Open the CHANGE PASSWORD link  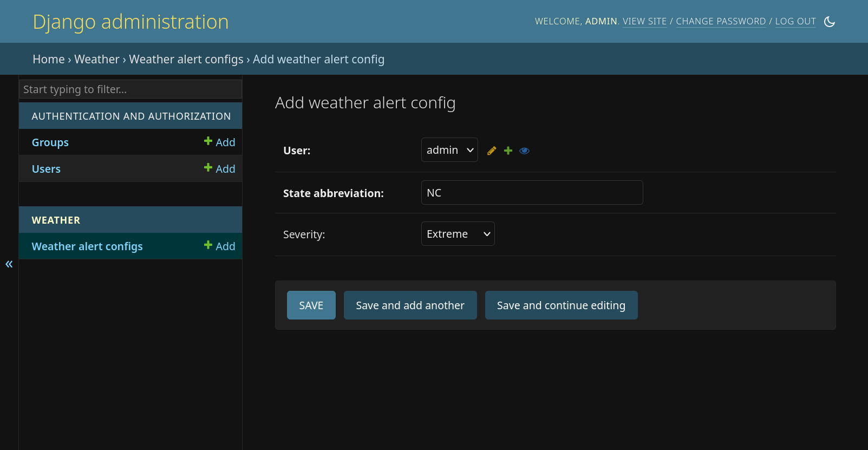click(721, 22)
